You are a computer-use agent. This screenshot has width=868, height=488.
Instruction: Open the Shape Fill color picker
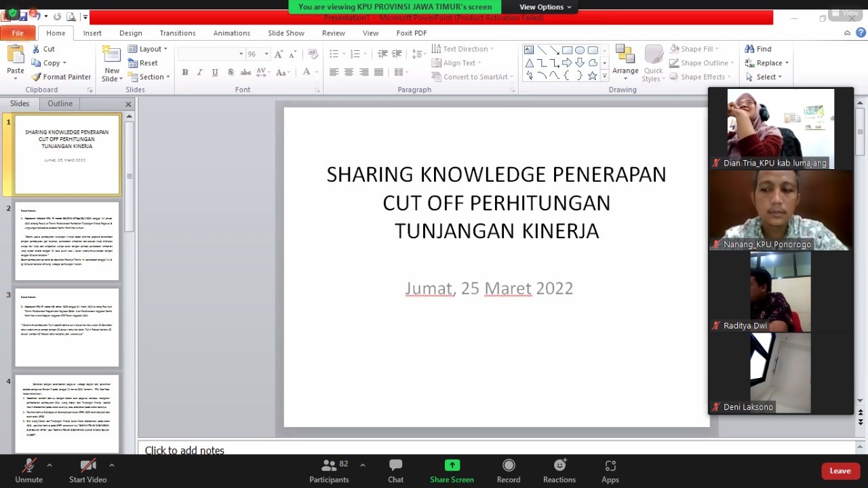696,49
